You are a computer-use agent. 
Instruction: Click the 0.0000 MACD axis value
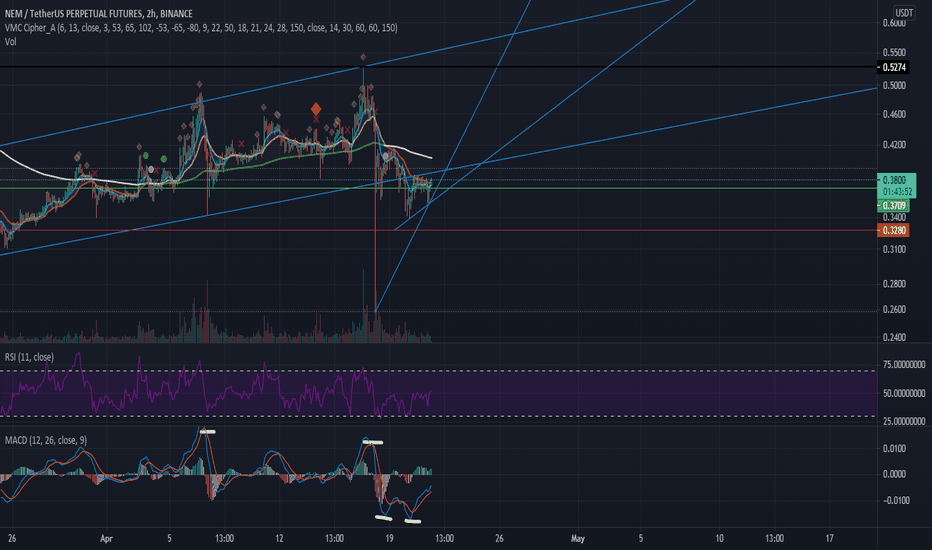click(894, 474)
